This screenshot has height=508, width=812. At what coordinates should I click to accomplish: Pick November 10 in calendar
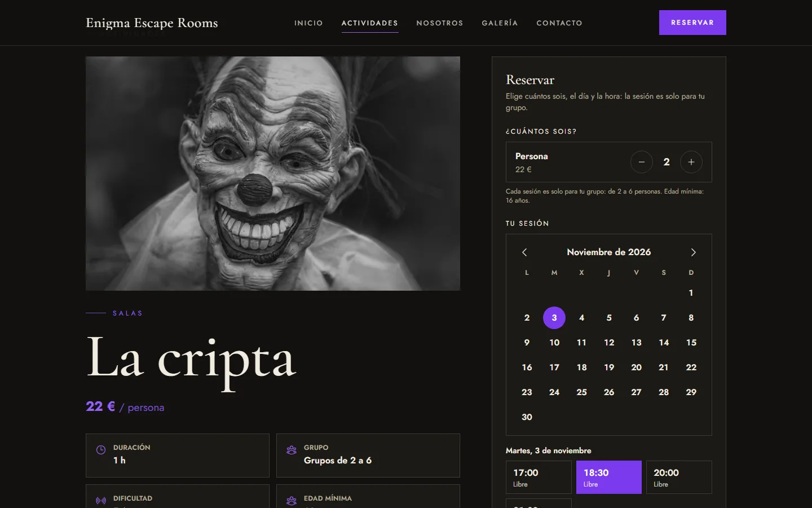(554, 343)
